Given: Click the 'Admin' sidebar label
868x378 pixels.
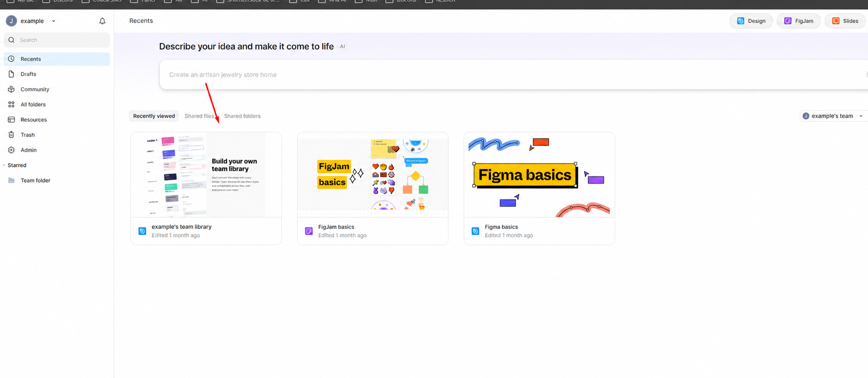Looking at the screenshot, I should click(x=28, y=150).
